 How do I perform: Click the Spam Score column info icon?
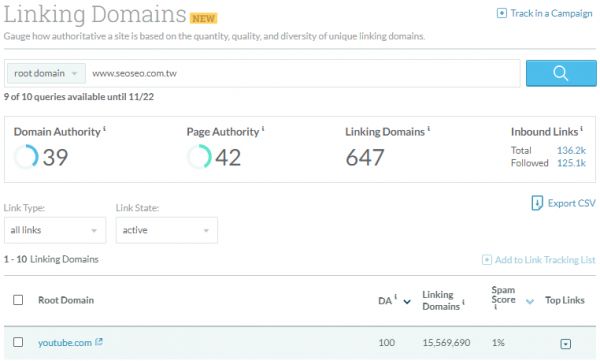(495, 307)
